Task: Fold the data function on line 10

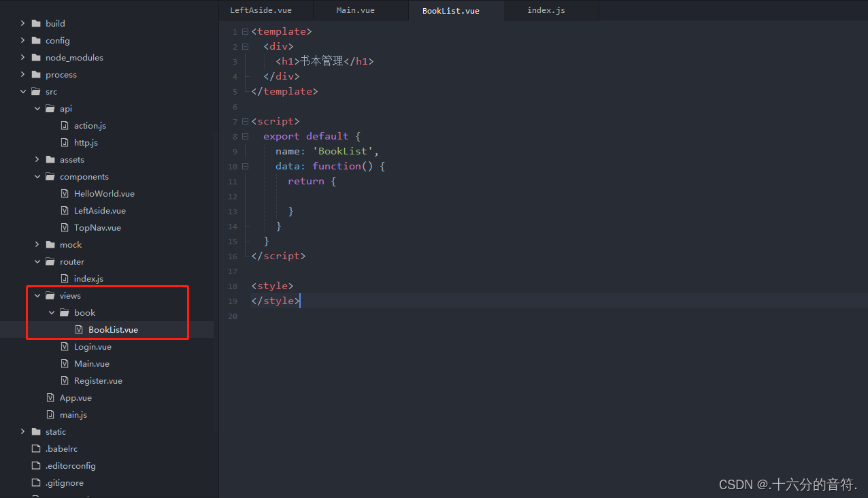Action: coord(245,167)
